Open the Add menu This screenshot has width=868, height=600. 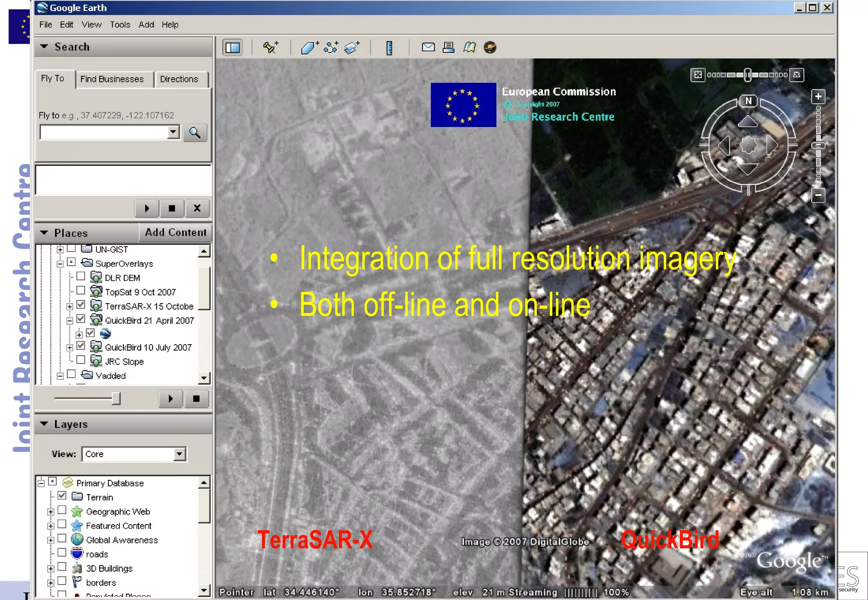(x=146, y=25)
